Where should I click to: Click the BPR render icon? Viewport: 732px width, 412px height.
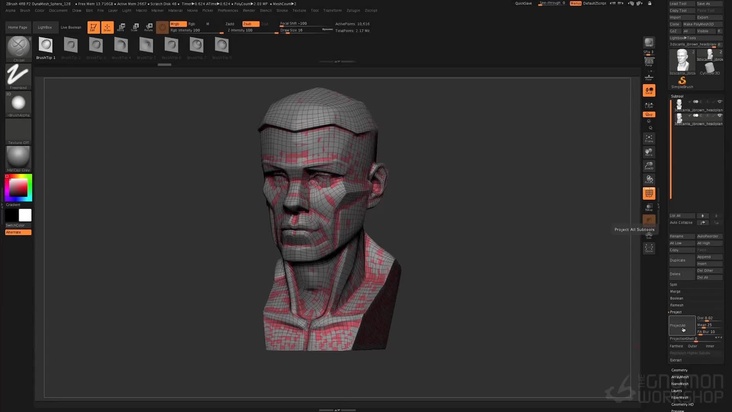(x=649, y=43)
